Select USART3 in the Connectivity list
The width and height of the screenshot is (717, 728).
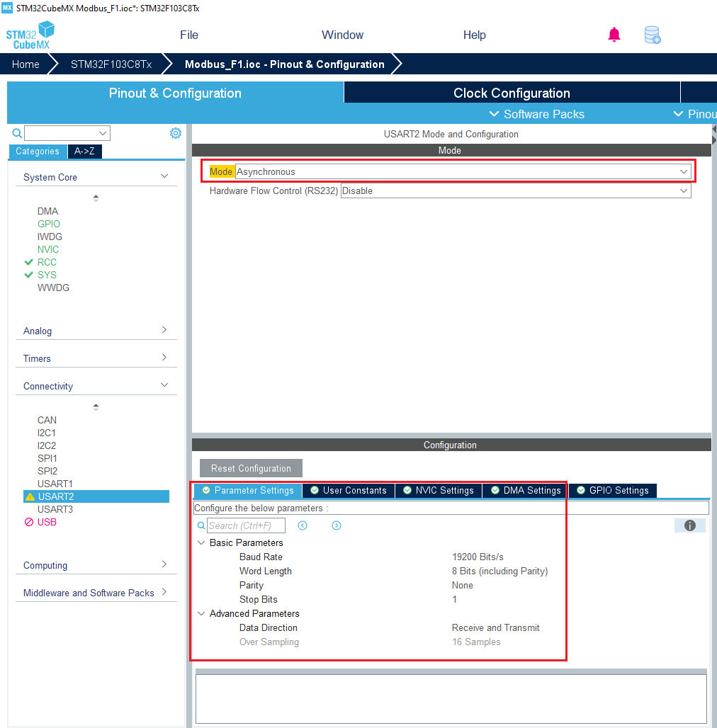click(55, 509)
